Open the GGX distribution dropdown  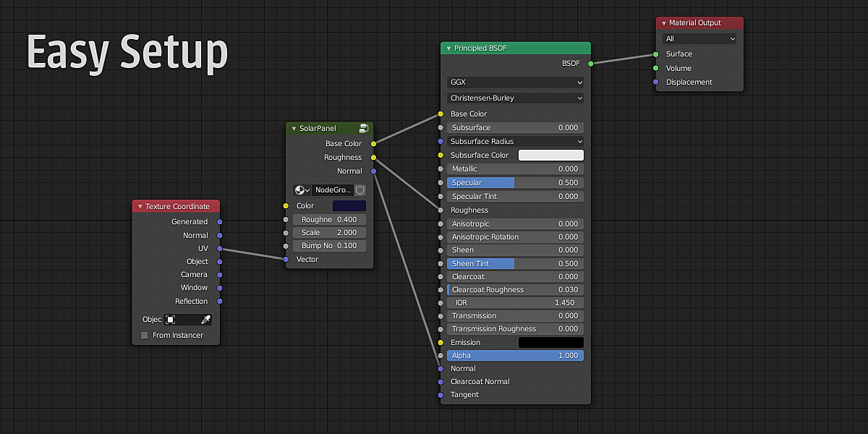point(515,82)
